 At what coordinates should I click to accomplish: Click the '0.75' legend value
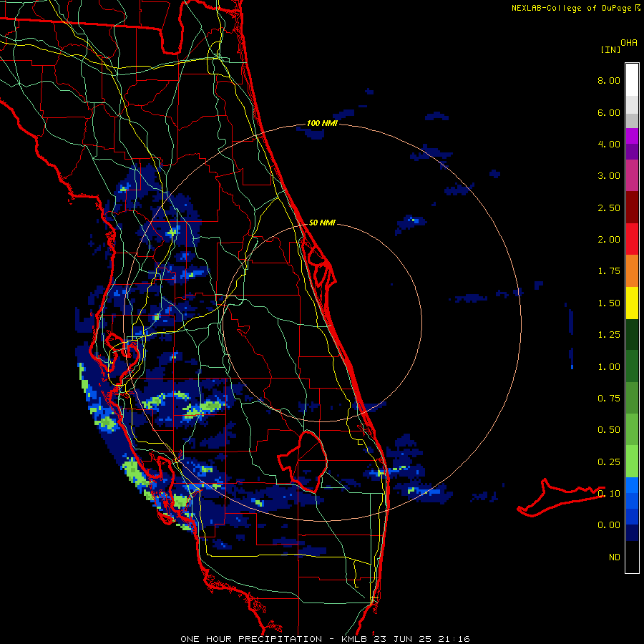pos(609,399)
